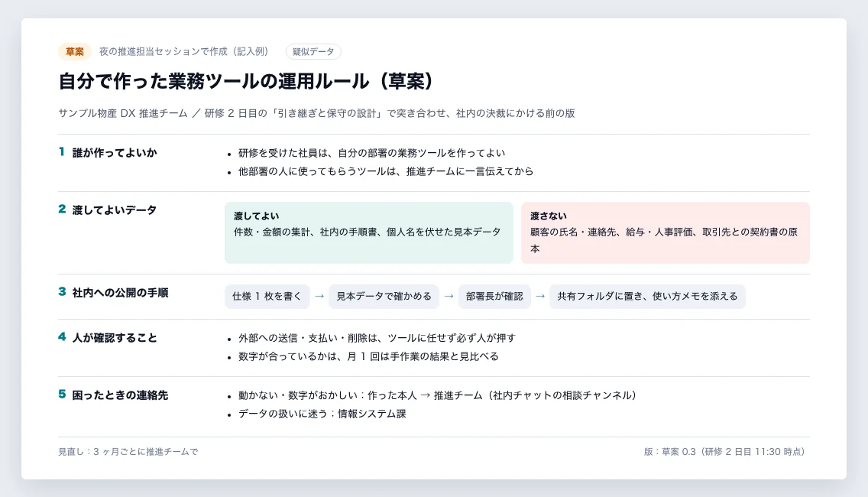
Task: Click step chip 見本データで確かめる
Action: click(x=384, y=297)
